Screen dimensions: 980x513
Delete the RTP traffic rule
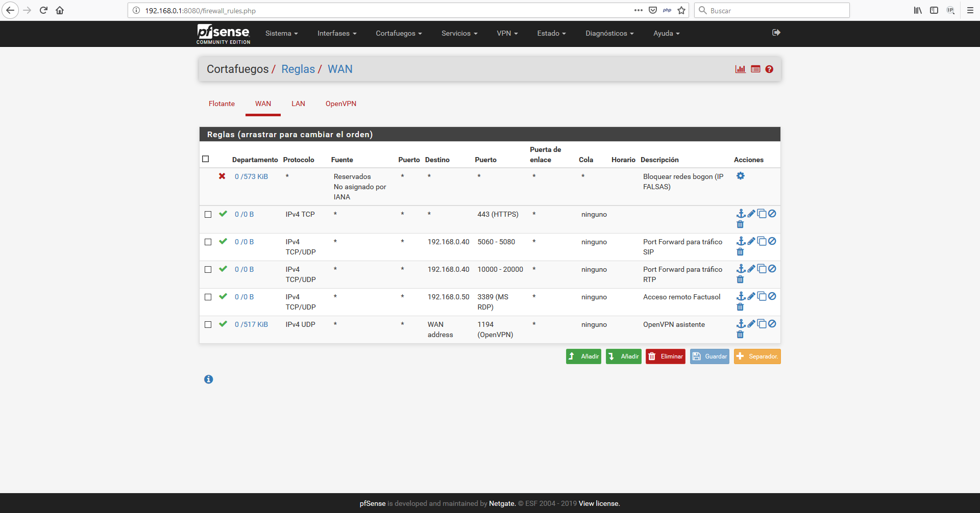[740, 279]
